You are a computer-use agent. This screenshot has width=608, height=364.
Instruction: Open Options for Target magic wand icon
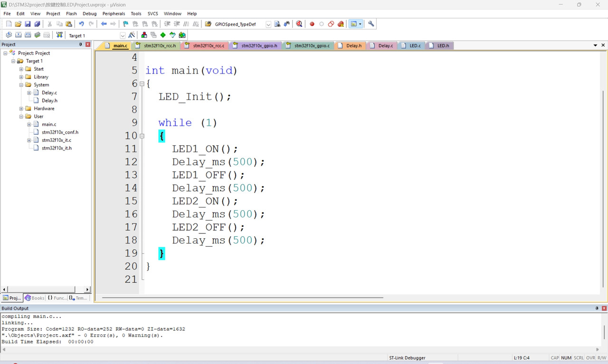[x=132, y=35]
